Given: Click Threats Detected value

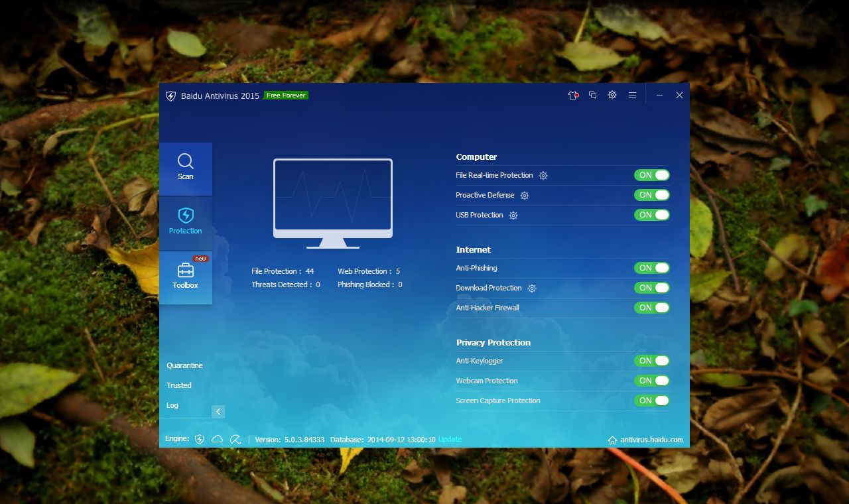Looking at the screenshot, I should point(318,284).
